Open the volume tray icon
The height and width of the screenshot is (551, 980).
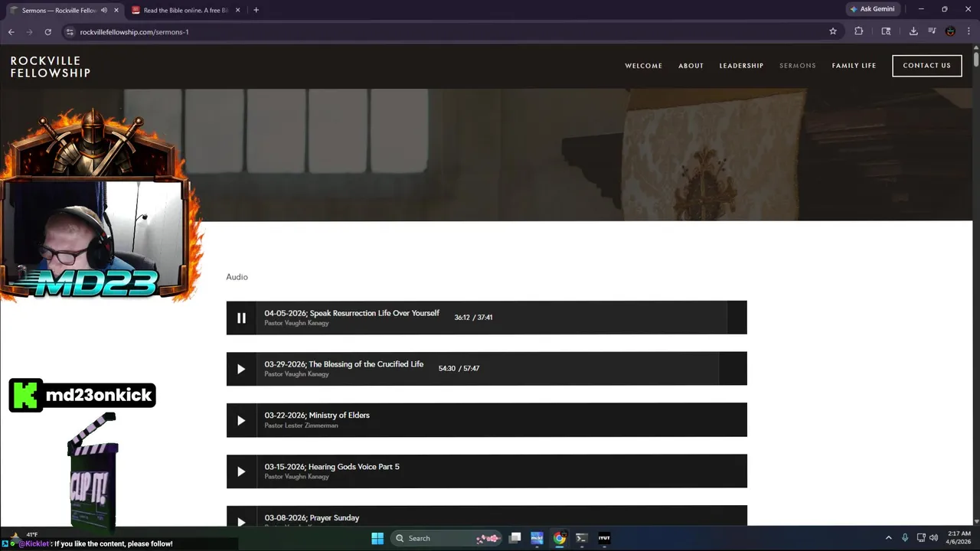(x=933, y=538)
